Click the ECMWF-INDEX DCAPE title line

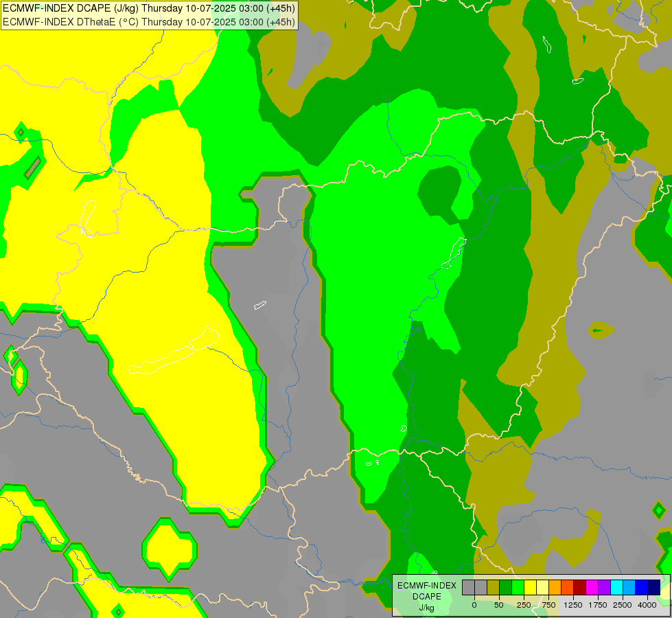149,8
